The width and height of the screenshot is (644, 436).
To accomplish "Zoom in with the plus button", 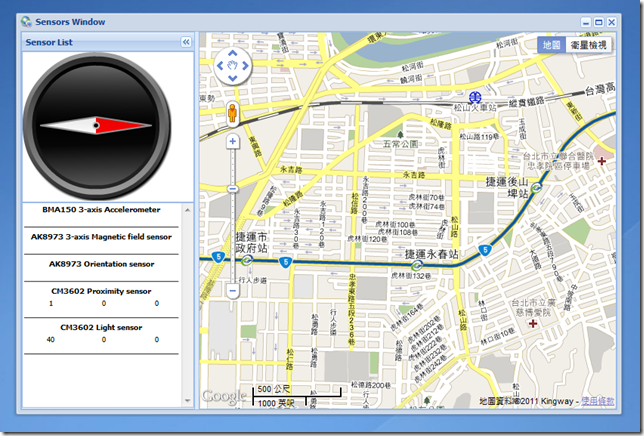I will click(x=232, y=142).
